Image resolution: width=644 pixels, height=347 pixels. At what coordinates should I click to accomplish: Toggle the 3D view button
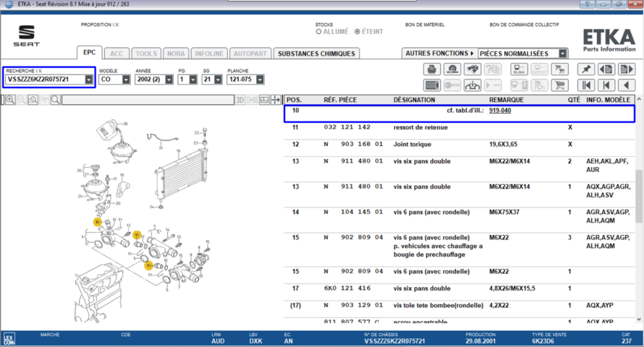coord(240,100)
